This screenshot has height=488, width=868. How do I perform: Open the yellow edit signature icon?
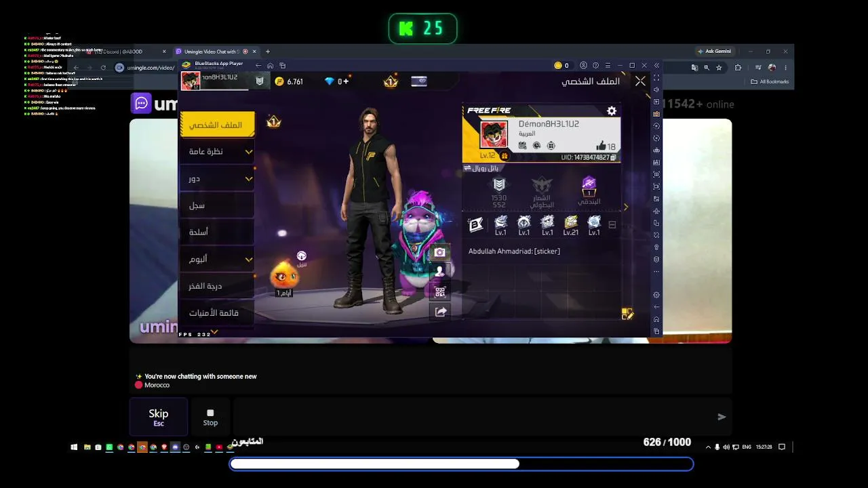[627, 314]
